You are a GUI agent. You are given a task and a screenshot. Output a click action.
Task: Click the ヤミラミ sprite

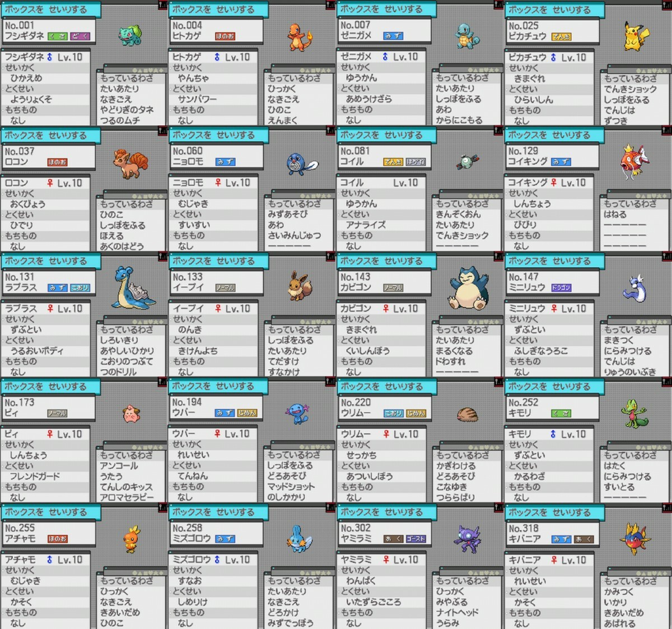click(468, 539)
